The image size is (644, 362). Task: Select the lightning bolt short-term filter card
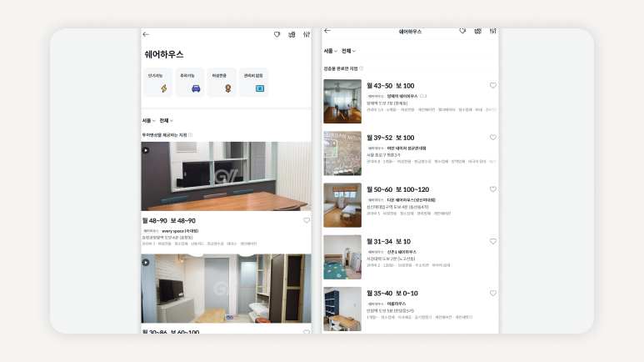[x=158, y=83]
